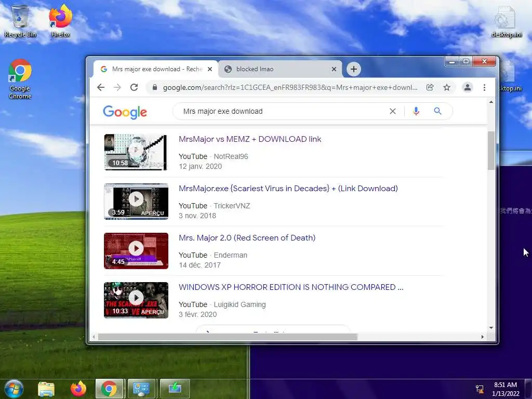Screen dimensions: 532x399
Task: Open Chrome's three-dot menu
Action: point(485,87)
